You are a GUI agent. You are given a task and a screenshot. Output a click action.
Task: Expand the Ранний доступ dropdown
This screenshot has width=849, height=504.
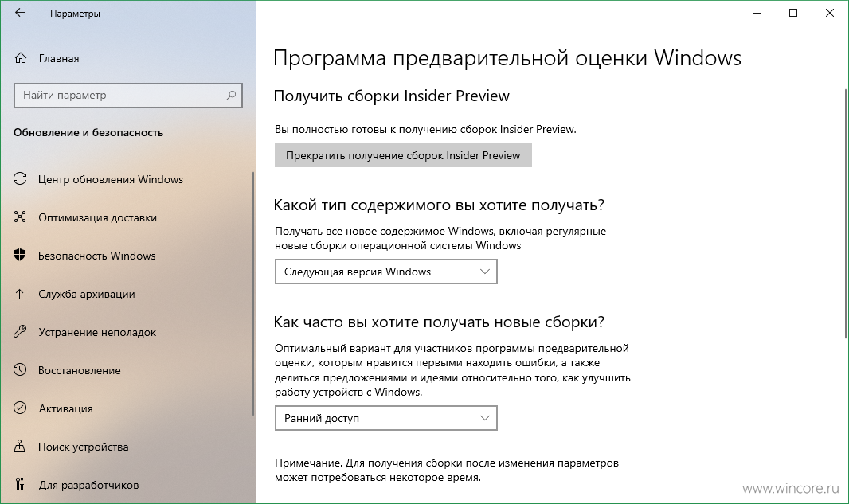tap(386, 418)
